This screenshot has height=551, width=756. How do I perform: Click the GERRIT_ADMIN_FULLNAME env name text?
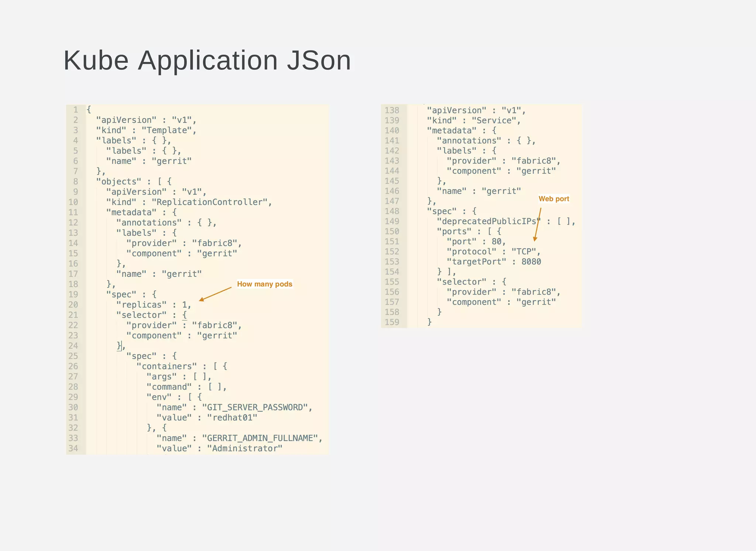coord(260,438)
